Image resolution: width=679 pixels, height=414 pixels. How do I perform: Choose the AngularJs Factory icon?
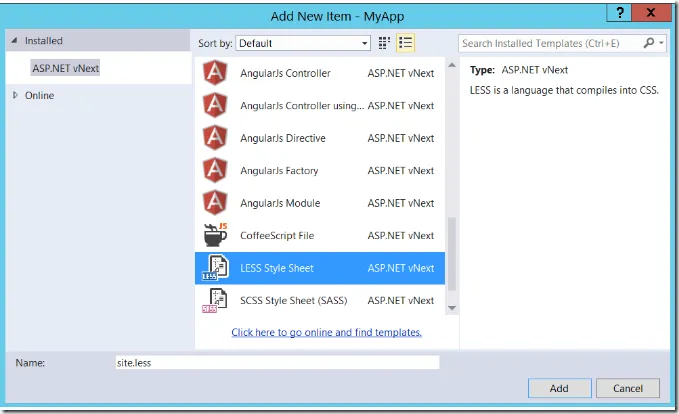tap(215, 171)
